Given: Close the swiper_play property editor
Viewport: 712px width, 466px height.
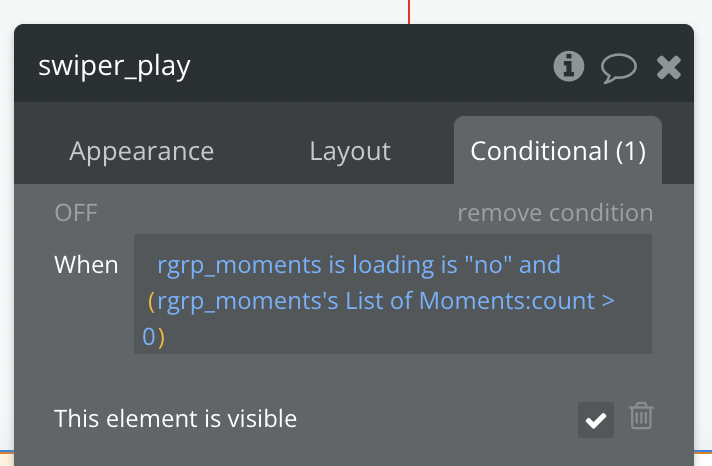Looking at the screenshot, I should (x=668, y=68).
